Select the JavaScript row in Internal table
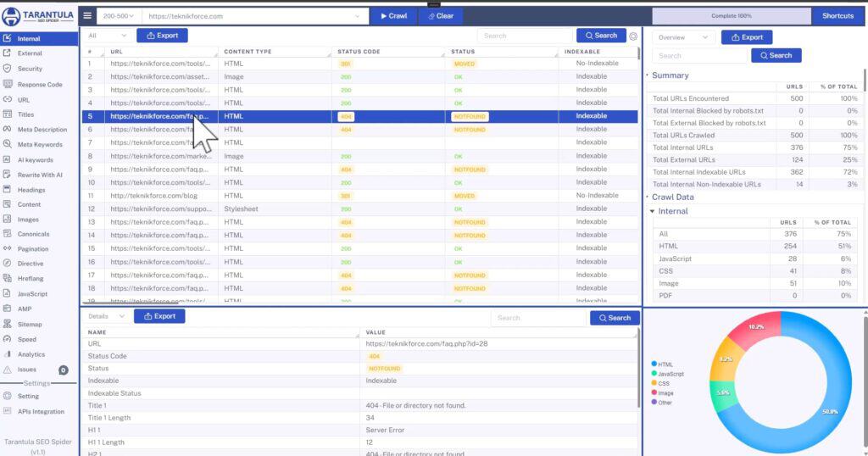This screenshot has width=868, height=456. click(755, 259)
